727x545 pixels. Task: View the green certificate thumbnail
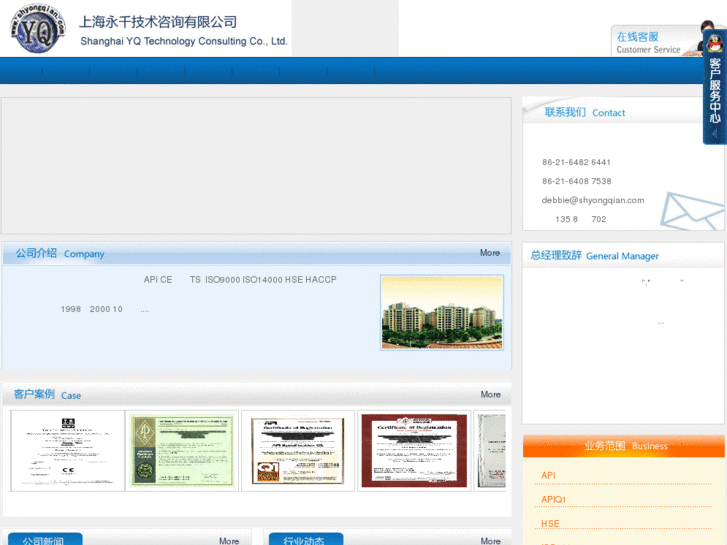[x=182, y=450]
